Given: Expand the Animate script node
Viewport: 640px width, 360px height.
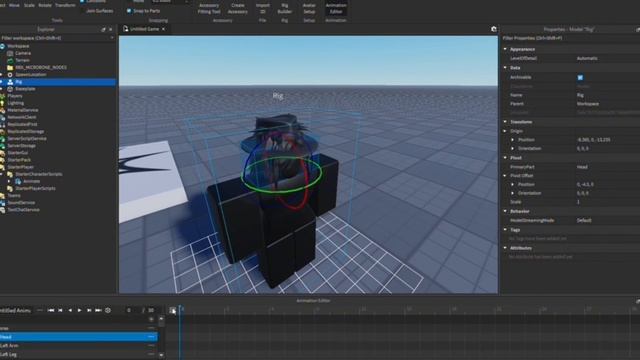Looking at the screenshot, I should [9, 181].
